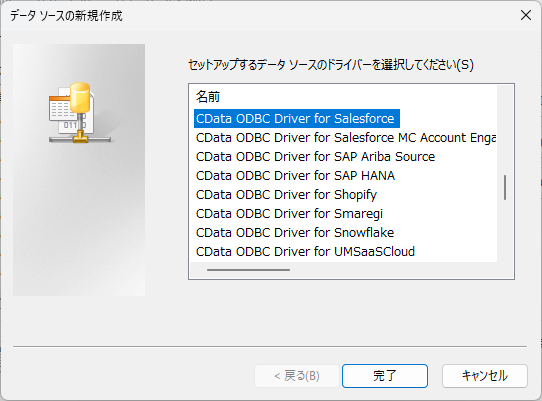Click the キャンセル button
This screenshot has width=542, height=401.
pyautogui.click(x=485, y=376)
